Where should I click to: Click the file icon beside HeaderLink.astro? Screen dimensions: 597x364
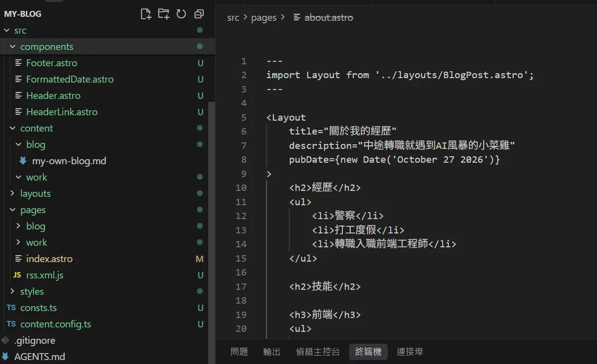[x=18, y=112]
